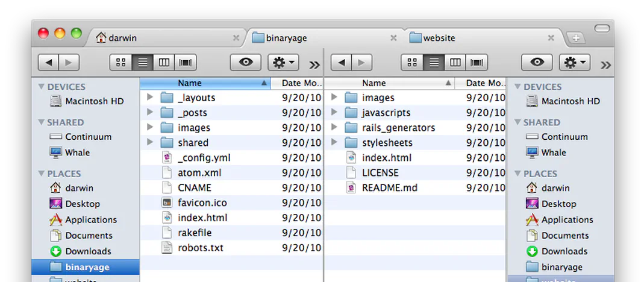Select the atom.xml file icon
Image resolution: width=644 pixels, height=282 pixels.
tap(166, 173)
